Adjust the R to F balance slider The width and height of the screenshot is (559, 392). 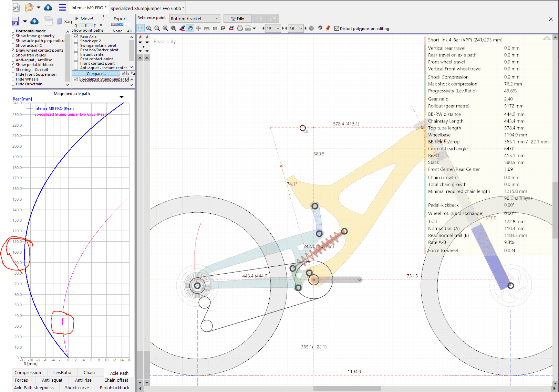coord(85,25)
